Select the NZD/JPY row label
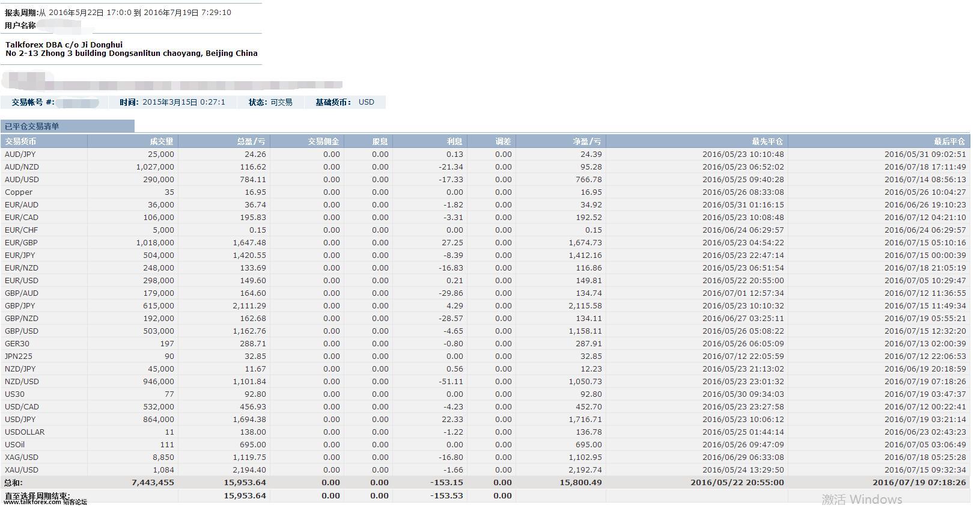The width and height of the screenshot is (980, 508). [x=20, y=369]
